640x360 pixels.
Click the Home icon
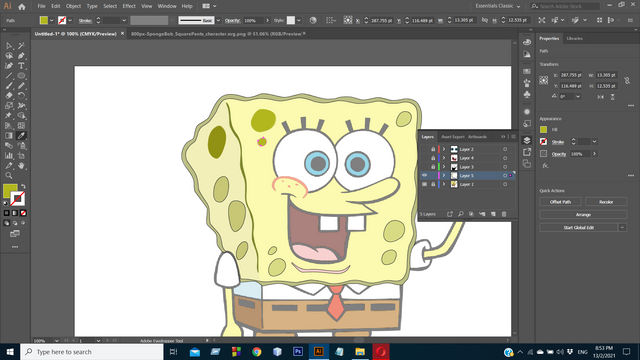22,7
